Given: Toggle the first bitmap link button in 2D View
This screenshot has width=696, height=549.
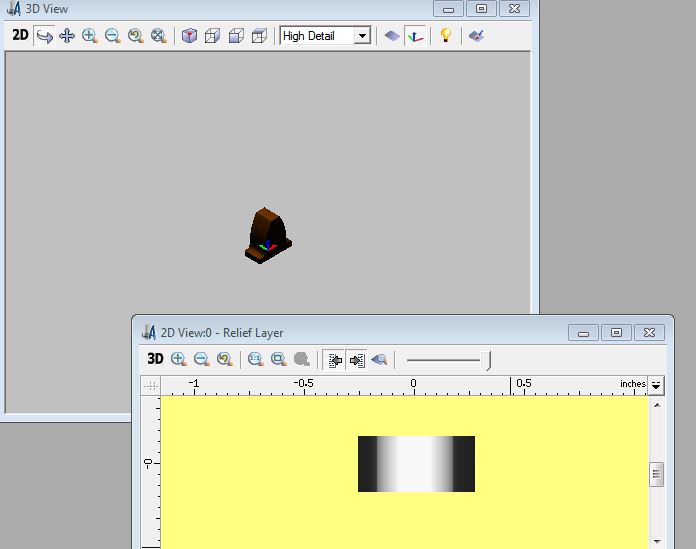Looking at the screenshot, I should (x=335, y=359).
